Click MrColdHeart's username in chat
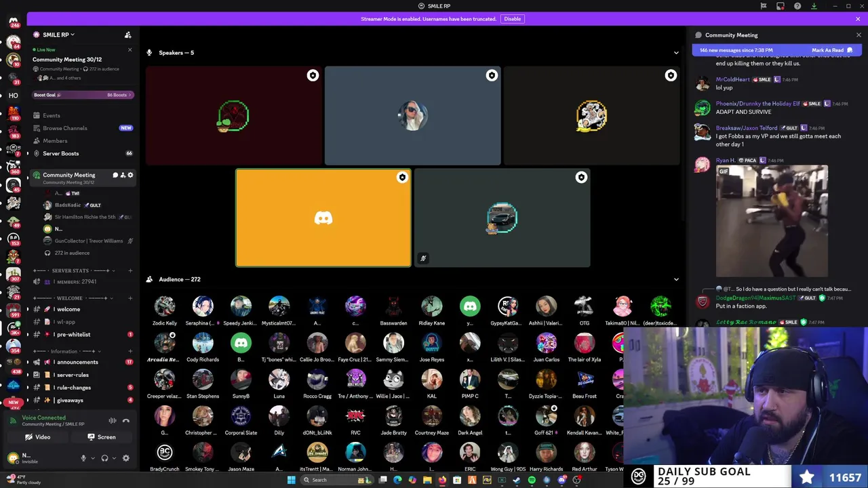Screen dimensions: 868x488 pyautogui.click(x=732, y=79)
